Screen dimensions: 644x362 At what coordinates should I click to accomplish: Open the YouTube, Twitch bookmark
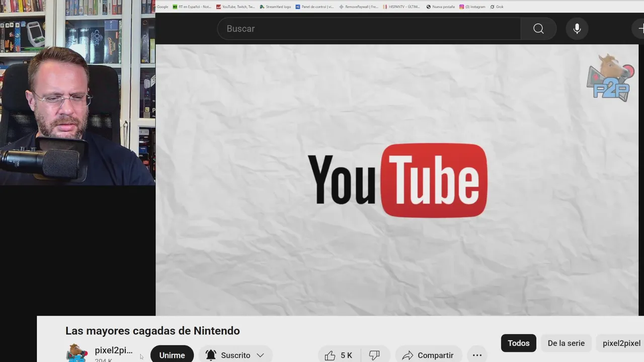point(235,7)
